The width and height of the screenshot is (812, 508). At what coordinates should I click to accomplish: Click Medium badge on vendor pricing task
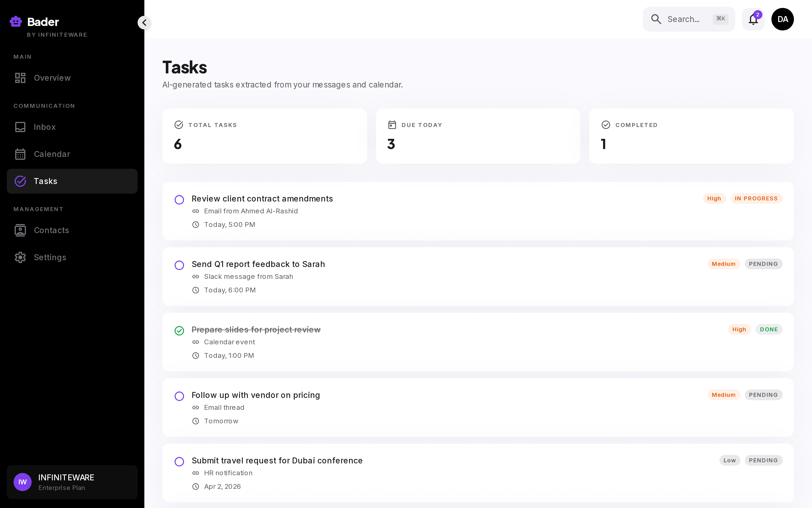coord(724,395)
